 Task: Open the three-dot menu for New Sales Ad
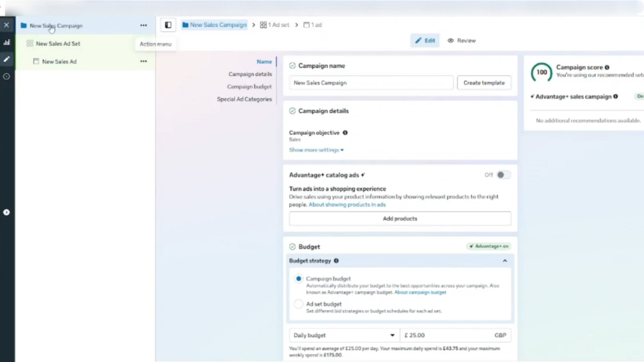(143, 61)
